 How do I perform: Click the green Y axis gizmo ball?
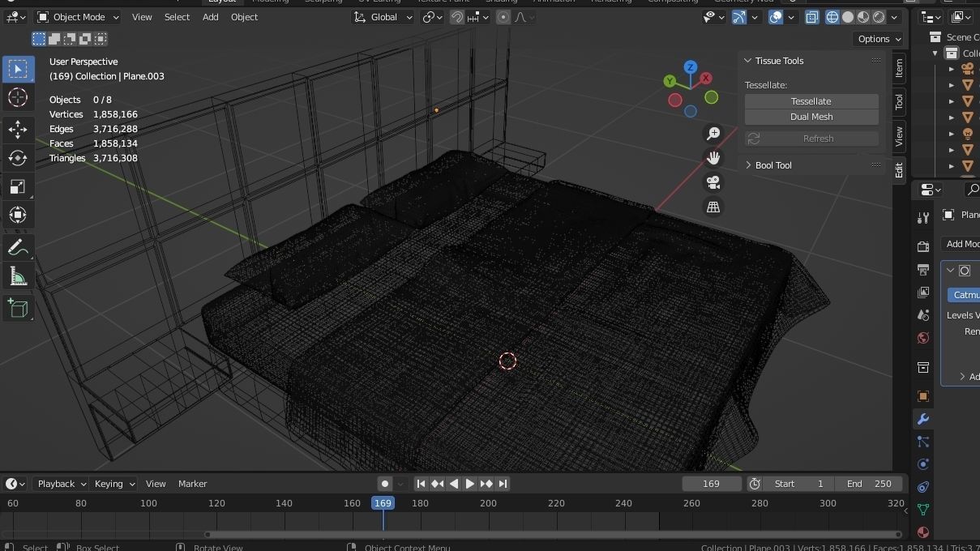tap(670, 81)
